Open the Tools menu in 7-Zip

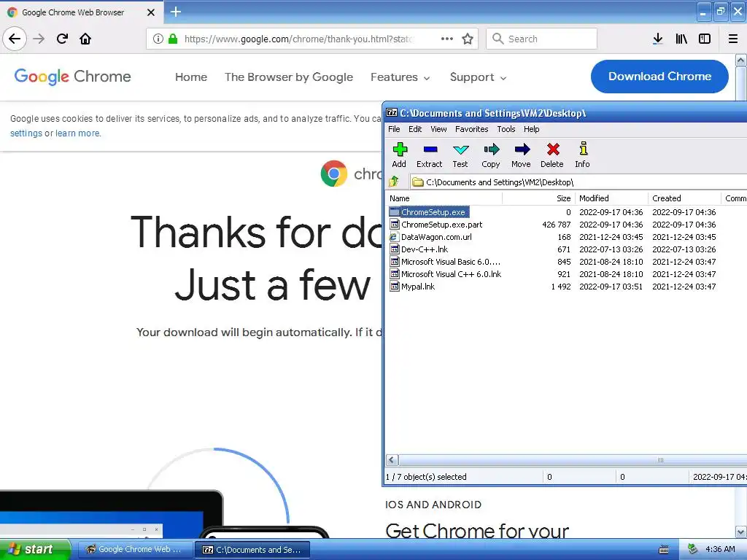pos(506,129)
